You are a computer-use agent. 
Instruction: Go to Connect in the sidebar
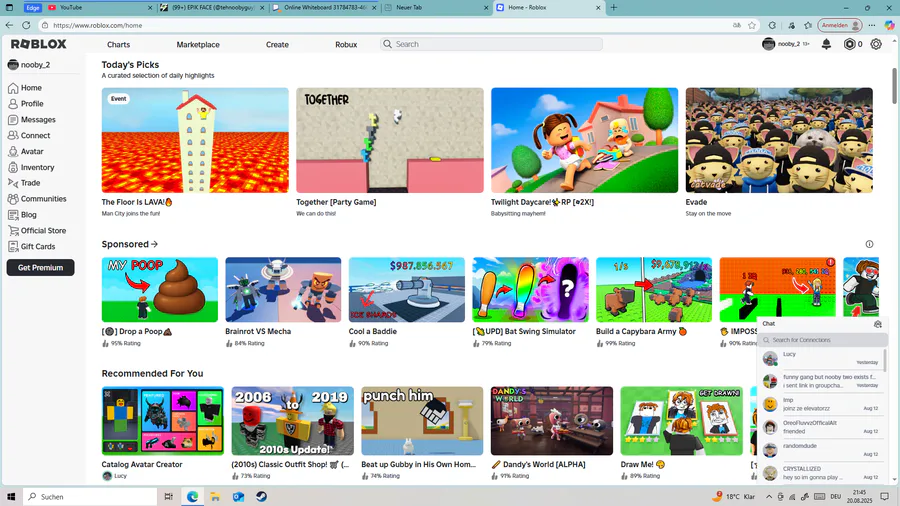tap(29, 135)
